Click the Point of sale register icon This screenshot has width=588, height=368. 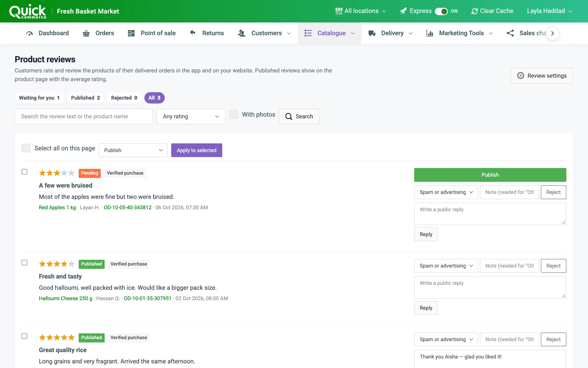point(131,33)
